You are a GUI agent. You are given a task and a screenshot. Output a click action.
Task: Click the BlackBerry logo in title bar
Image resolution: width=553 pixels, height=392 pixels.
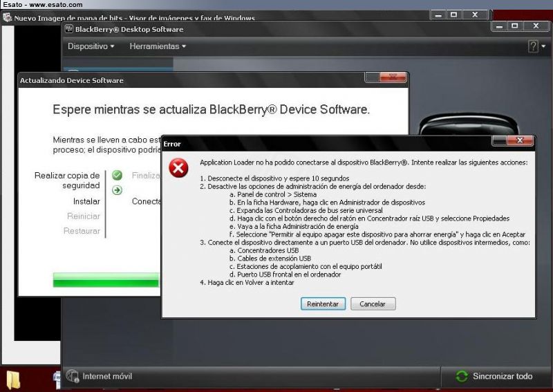[68, 29]
